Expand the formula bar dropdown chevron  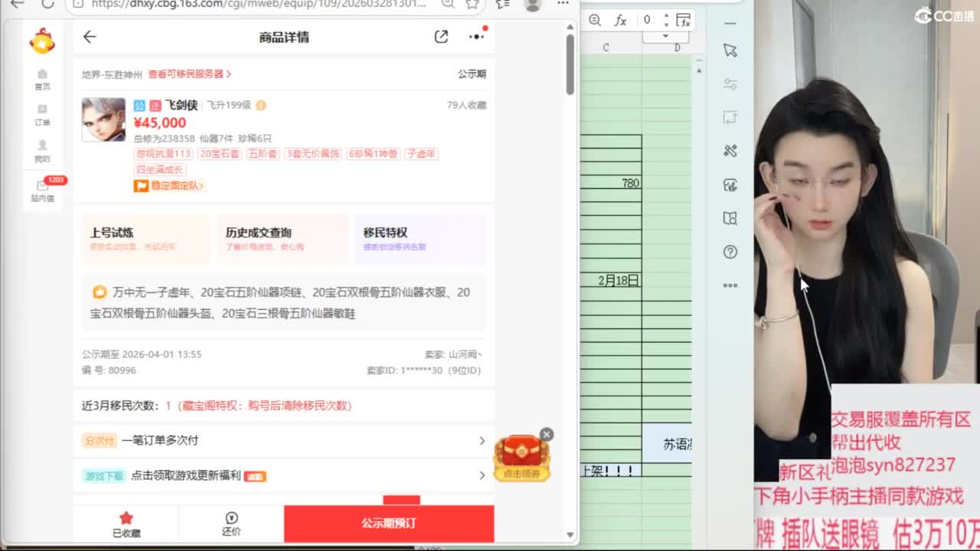tap(665, 36)
